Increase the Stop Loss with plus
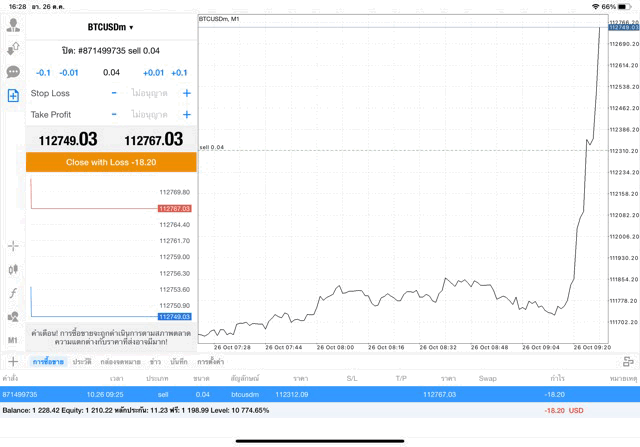The height and width of the screenshot is (447, 640). [x=186, y=93]
